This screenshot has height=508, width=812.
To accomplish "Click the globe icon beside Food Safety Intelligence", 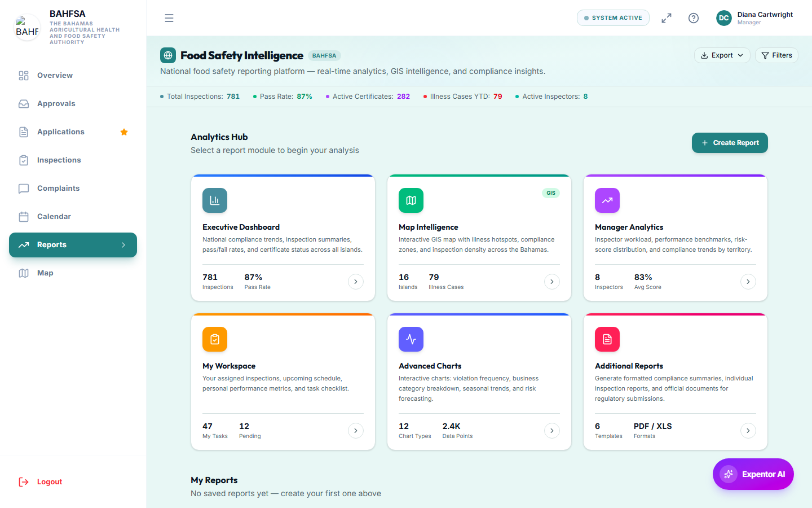I will click(168, 55).
